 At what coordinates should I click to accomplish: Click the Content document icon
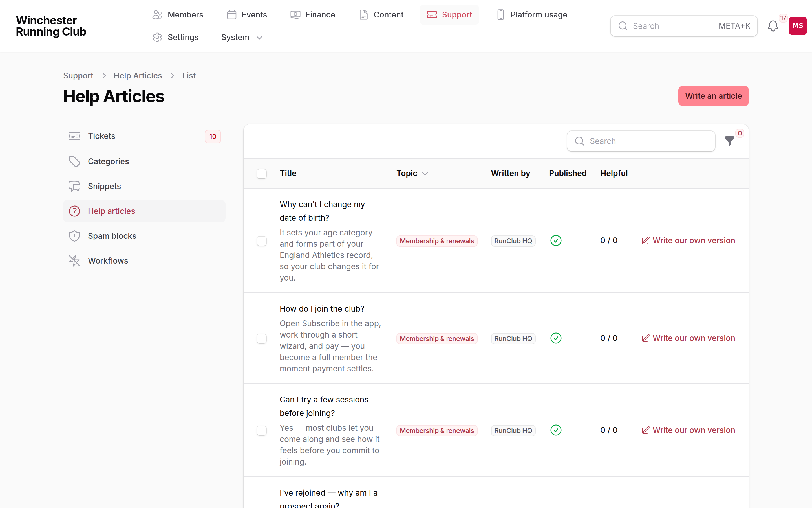coord(363,15)
